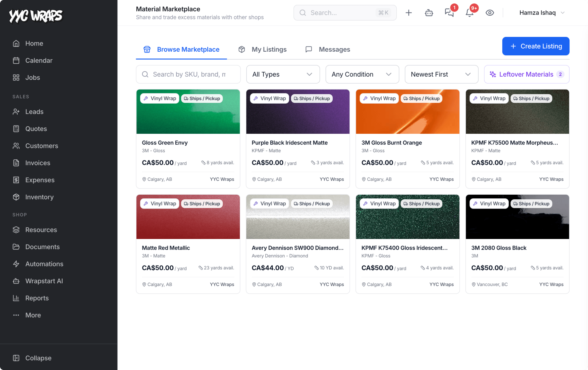
Task: Click the 3M 2080 Gloss Black title
Action: 499,248
